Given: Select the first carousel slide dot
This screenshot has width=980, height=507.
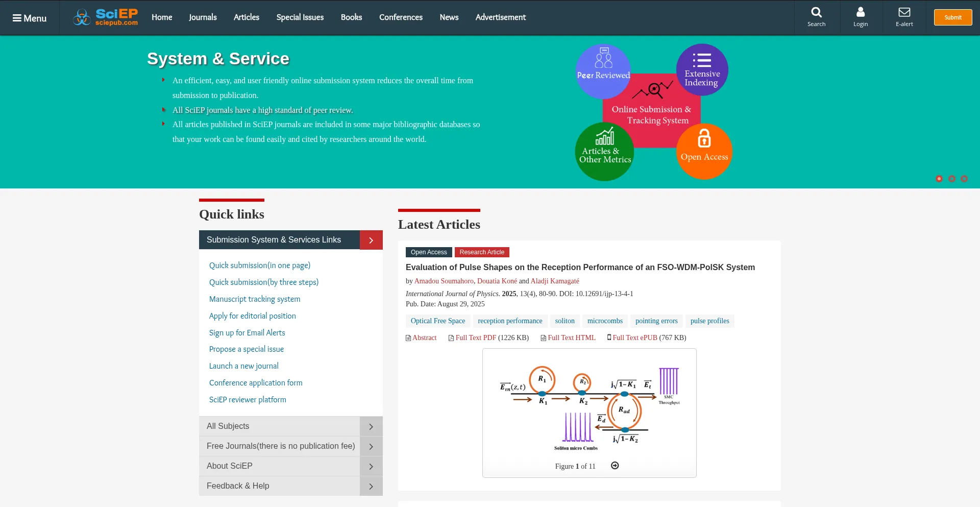Looking at the screenshot, I should point(939,179).
